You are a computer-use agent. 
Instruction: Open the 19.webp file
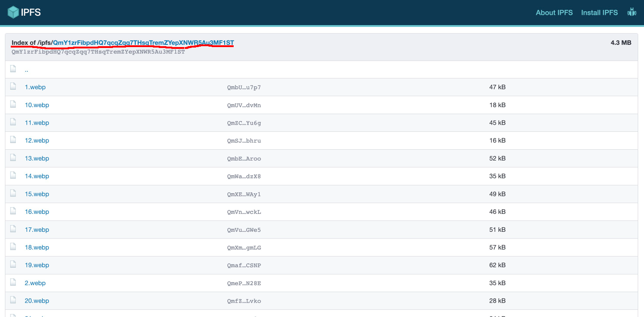[x=37, y=265]
